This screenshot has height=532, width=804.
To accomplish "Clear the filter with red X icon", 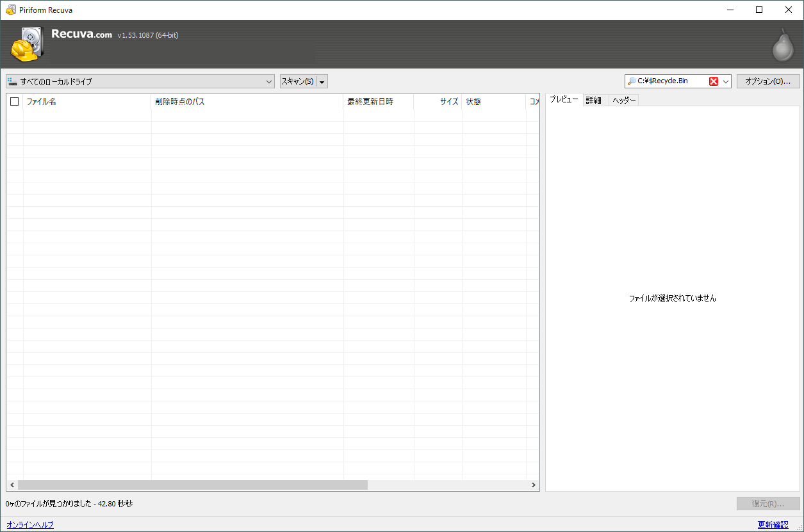I will click(714, 81).
